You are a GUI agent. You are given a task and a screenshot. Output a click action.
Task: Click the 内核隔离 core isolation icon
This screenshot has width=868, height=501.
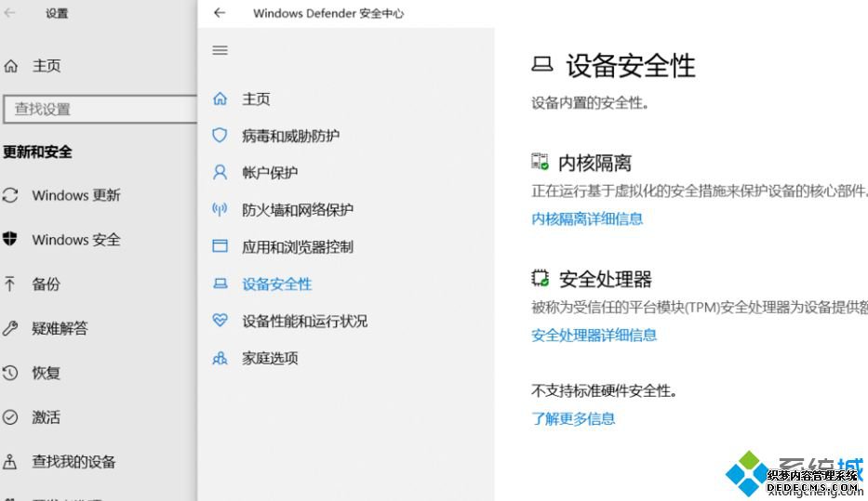(540, 162)
